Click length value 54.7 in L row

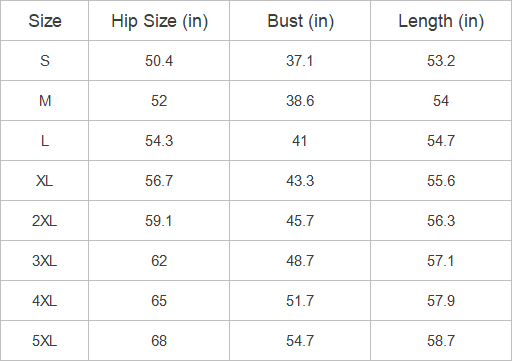(441, 141)
